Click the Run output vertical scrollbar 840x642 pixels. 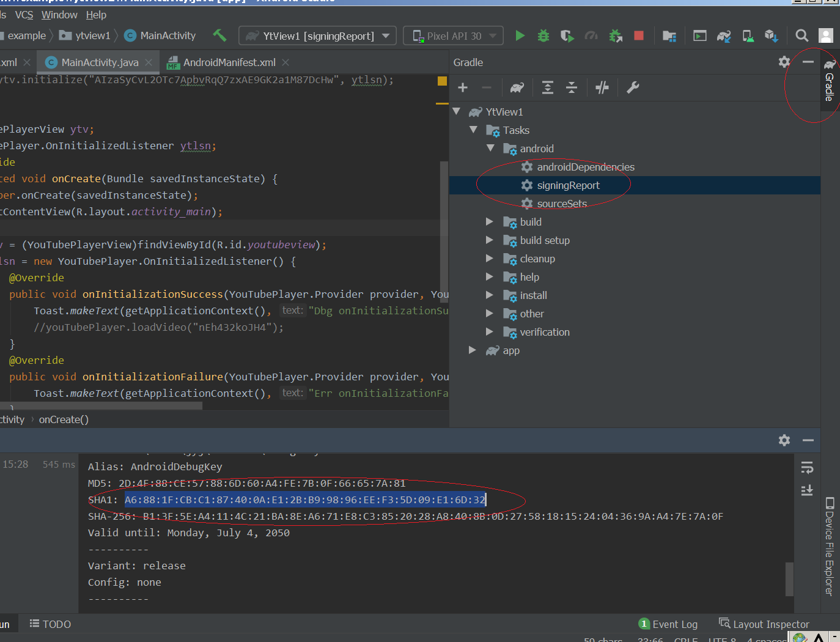[x=789, y=578]
